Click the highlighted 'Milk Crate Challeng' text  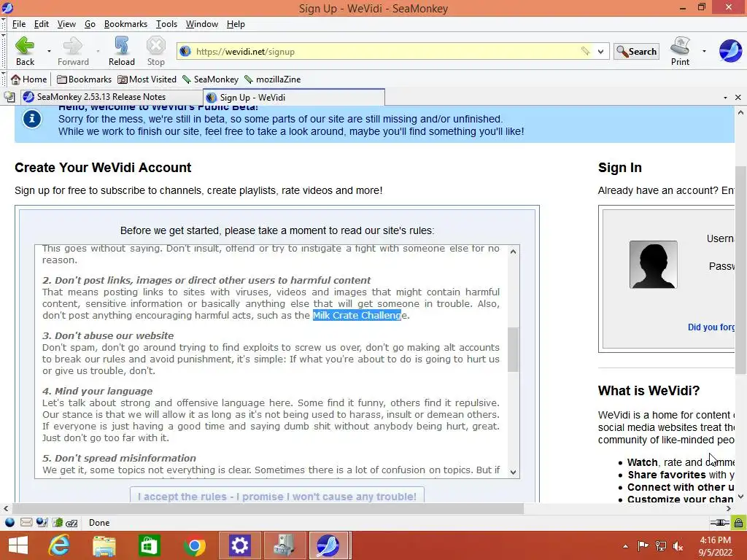click(357, 315)
